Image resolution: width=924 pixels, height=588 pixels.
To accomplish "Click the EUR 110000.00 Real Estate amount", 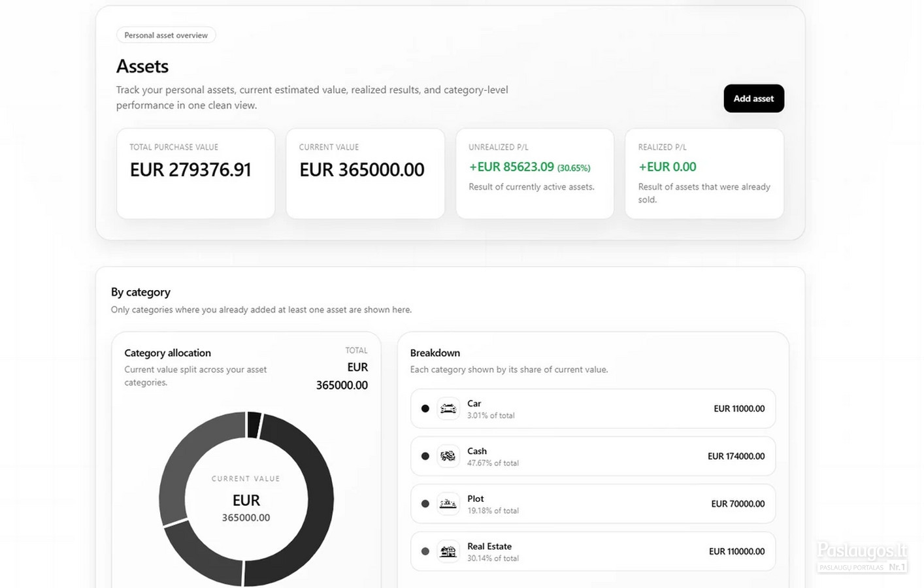I will pyautogui.click(x=736, y=552).
